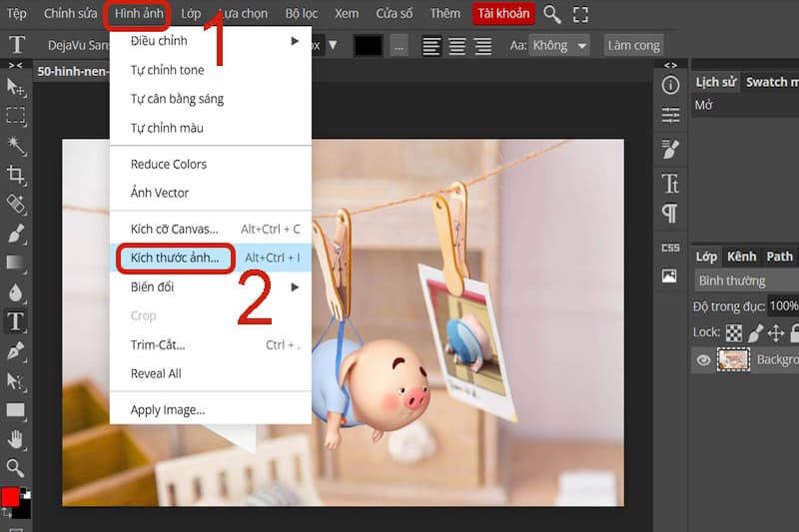This screenshot has width=799, height=532.
Task: Select Apply Image menu entry
Action: point(211,410)
